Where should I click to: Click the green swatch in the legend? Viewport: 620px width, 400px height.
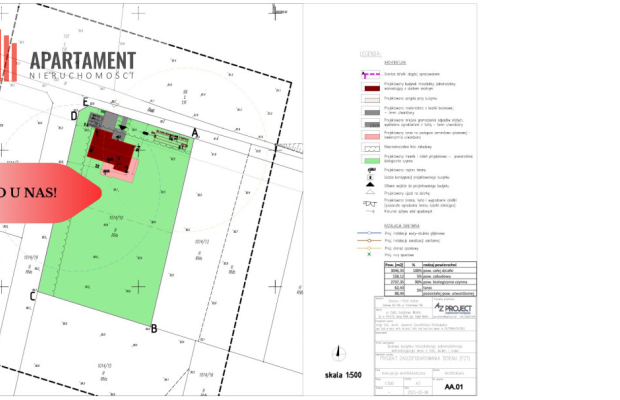370,158
